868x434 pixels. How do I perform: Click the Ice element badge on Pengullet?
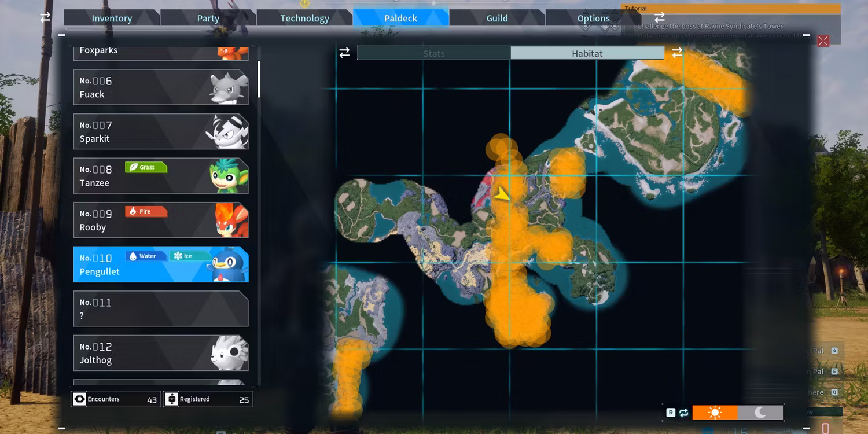click(x=190, y=256)
